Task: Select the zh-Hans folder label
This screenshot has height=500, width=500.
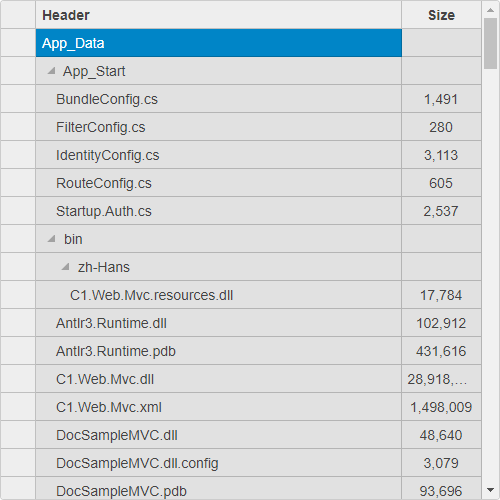Action: pyautogui.click(x=104, y=267)
